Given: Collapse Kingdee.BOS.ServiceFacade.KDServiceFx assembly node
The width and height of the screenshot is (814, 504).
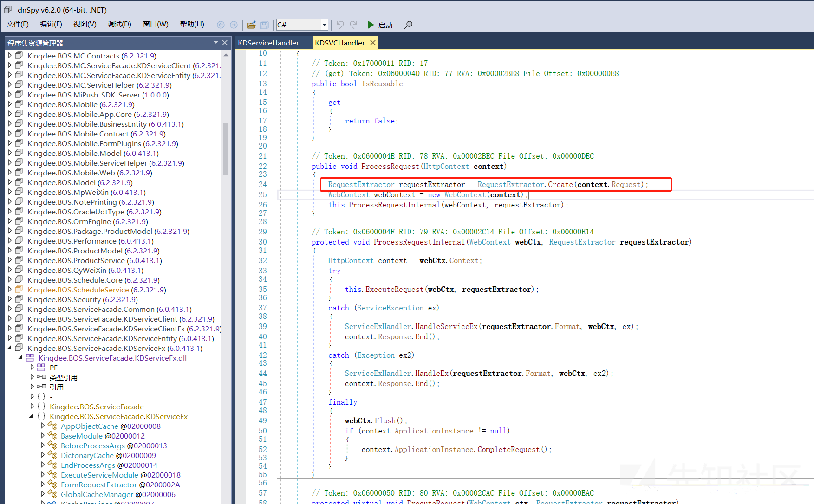Looking at the screenshot, I should [10, 348].
